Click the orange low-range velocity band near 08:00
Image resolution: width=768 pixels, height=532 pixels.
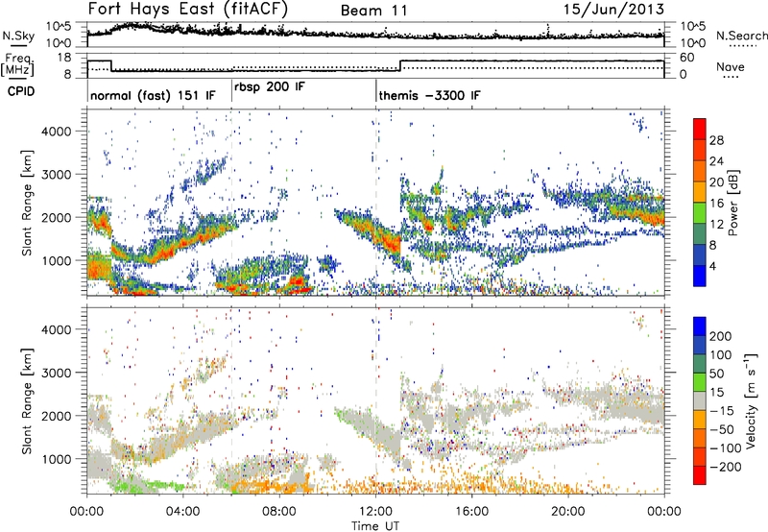point(272,487)
